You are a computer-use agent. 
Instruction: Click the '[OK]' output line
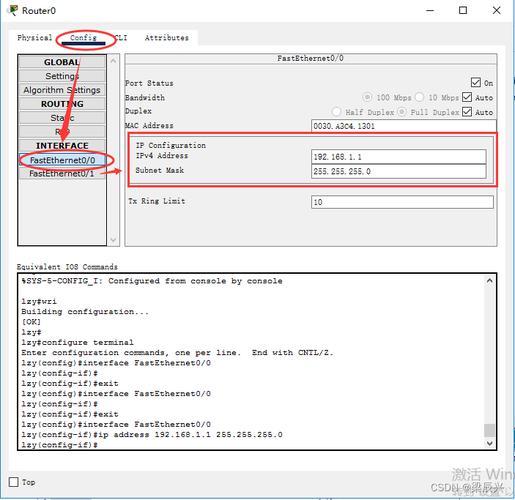tap(31, 322)
